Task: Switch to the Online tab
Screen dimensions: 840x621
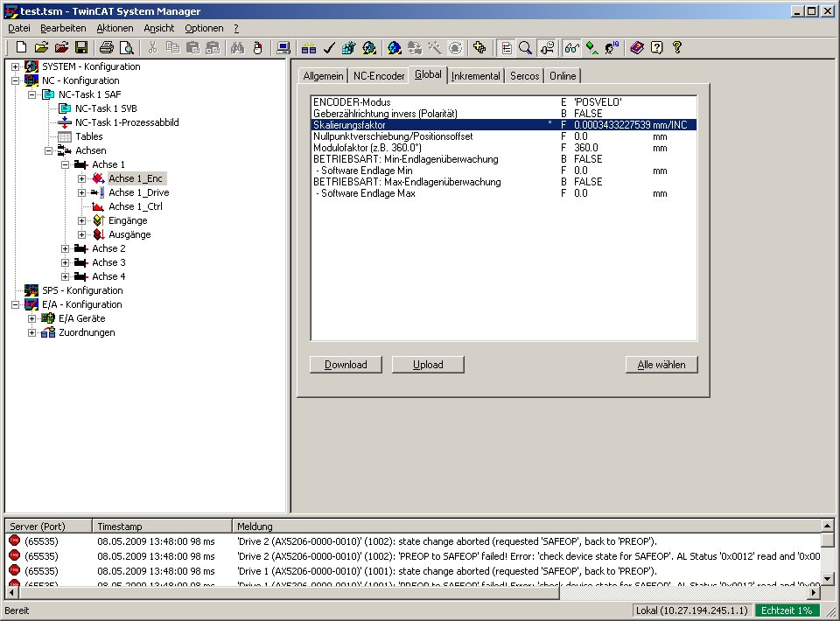Action: [x=563, y=76]
